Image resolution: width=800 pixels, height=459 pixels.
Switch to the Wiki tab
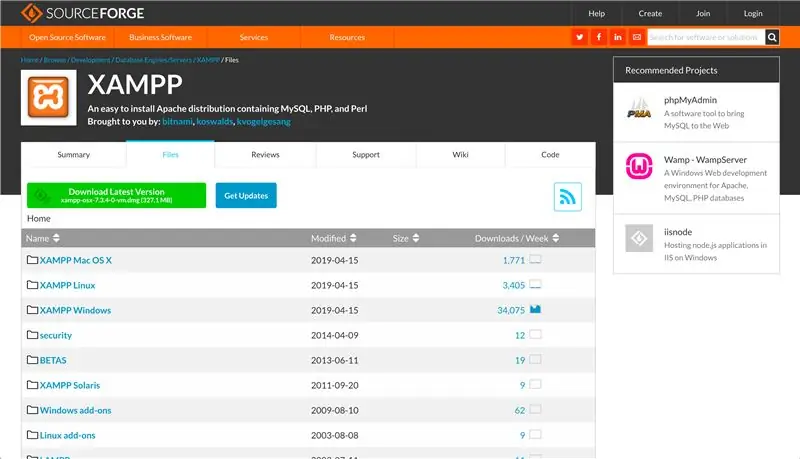[x=460, y=155]
